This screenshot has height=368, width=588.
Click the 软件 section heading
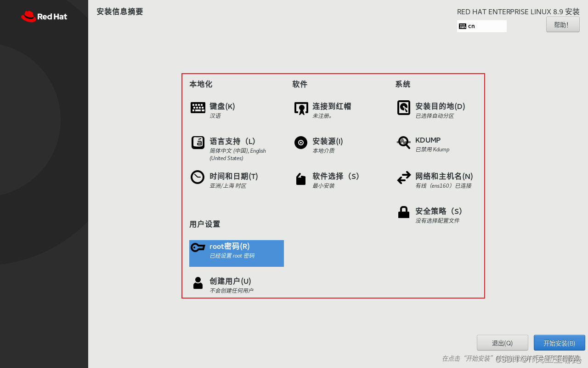point(300,84)
